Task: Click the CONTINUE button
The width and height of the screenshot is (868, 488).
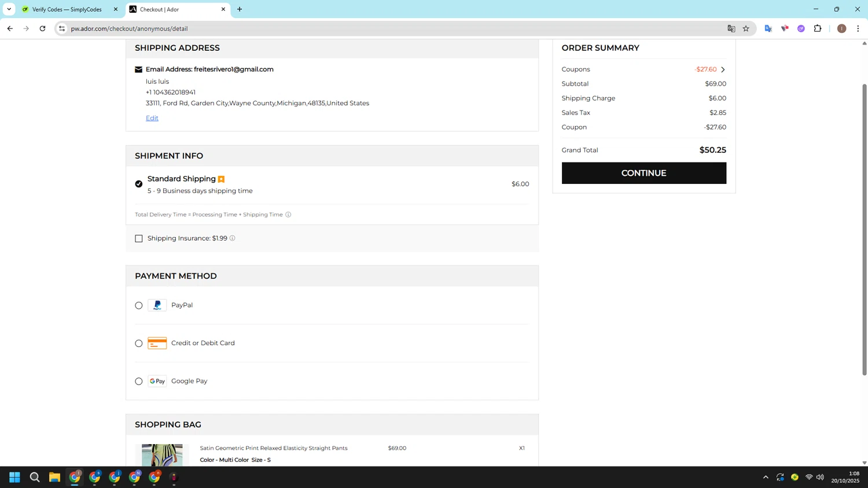Action: click(x=643, y=173)
